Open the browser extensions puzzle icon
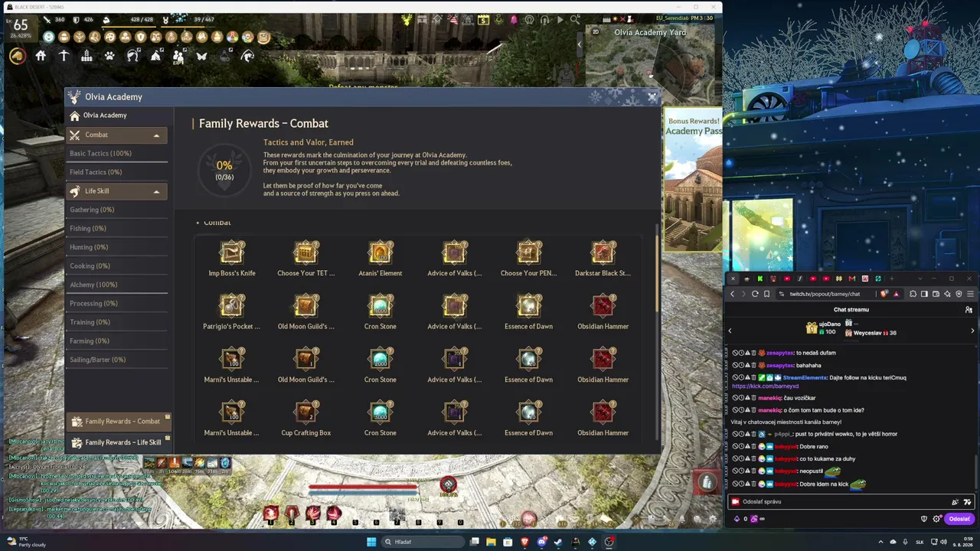Image resolution: width=980 pixels, height=551 pixels. (x=913, y=294)
